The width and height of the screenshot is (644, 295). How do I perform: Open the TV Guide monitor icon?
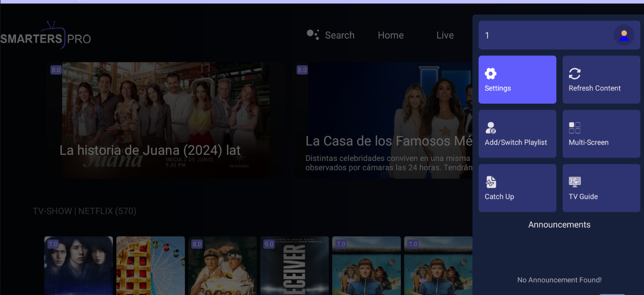tap(574, 182)
